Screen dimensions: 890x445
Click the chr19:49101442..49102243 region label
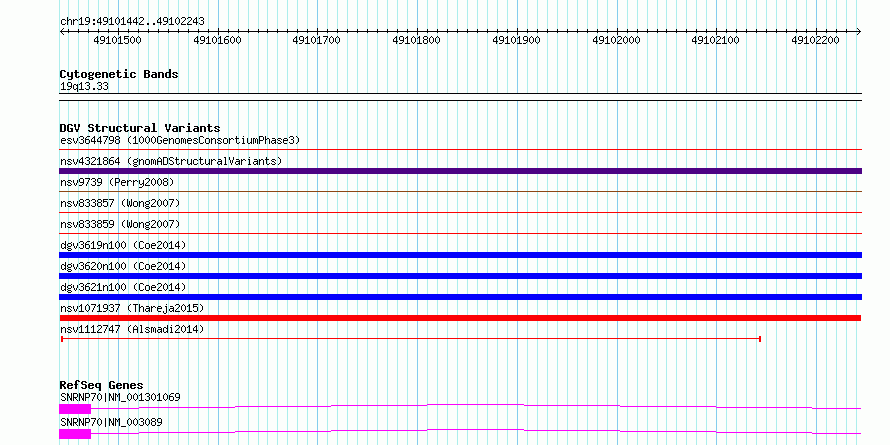132,22
